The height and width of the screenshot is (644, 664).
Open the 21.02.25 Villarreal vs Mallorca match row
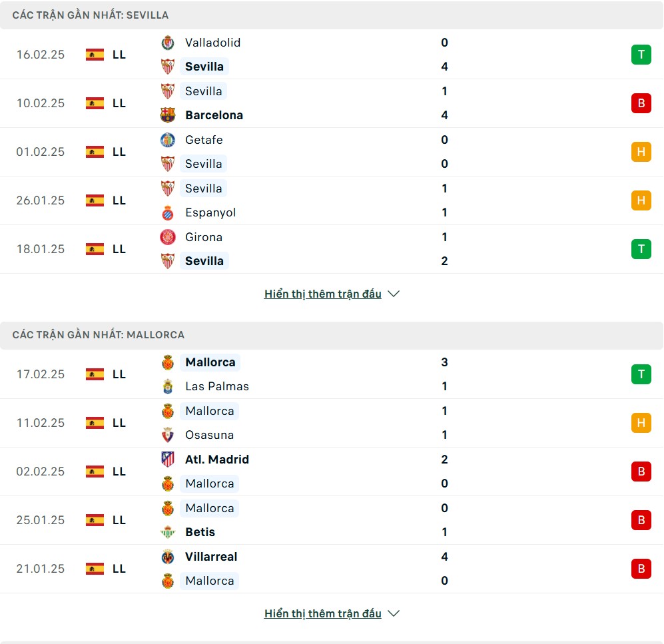[332, 569]
